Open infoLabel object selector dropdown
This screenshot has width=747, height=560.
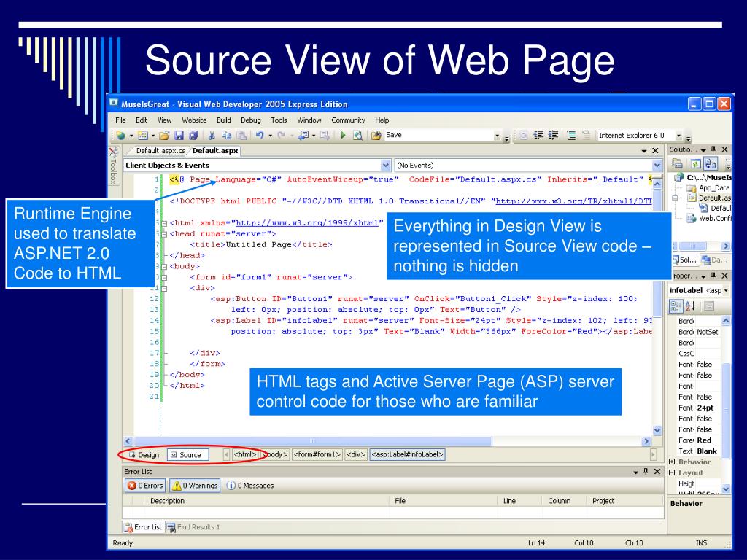point(726,290)
